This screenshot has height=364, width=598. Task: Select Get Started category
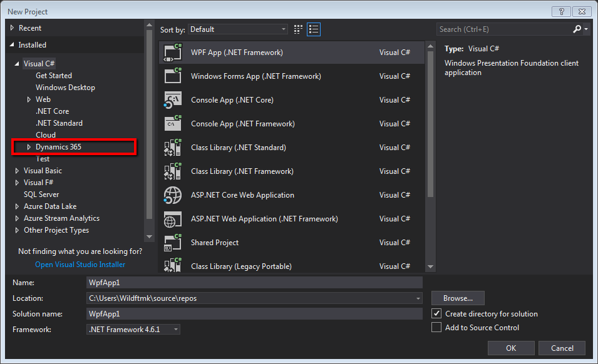54,76
